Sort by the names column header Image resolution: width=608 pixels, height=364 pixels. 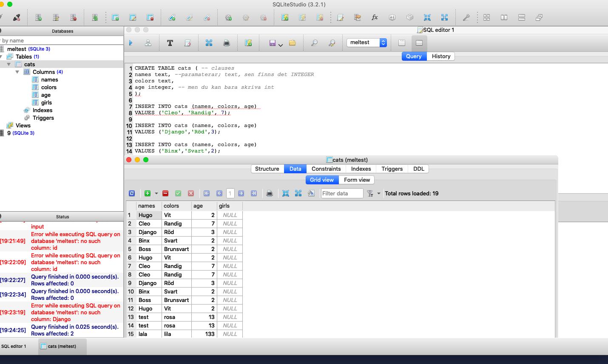tap(149, 206)
